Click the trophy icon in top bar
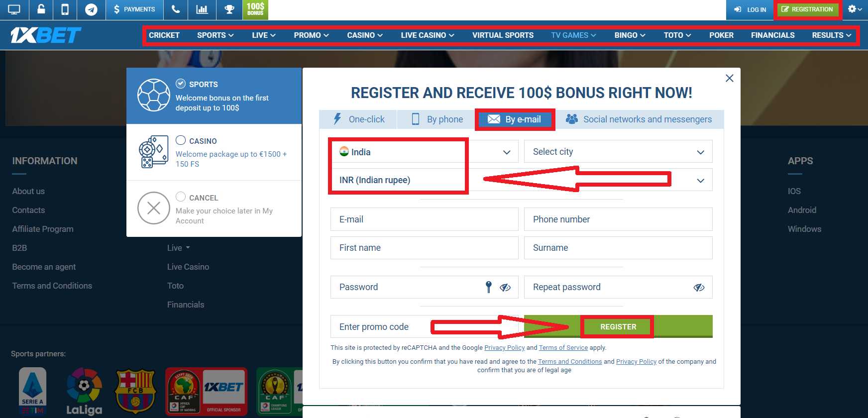 (229, 9)
